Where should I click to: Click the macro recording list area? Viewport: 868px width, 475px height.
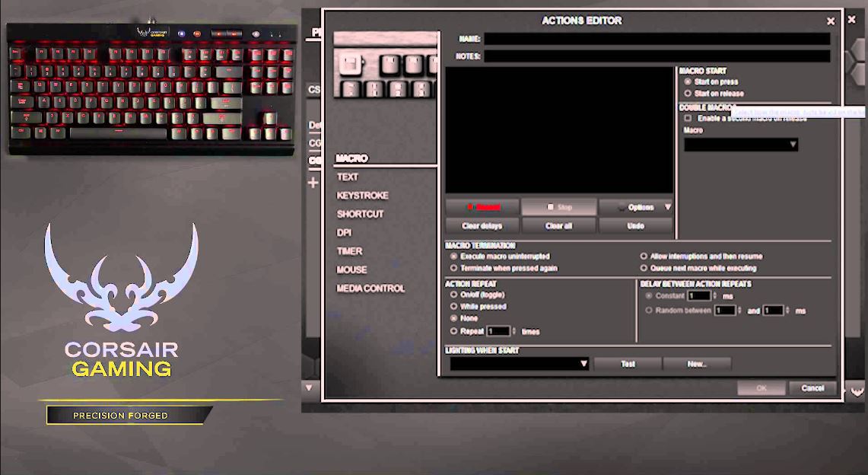coord(559,130)
